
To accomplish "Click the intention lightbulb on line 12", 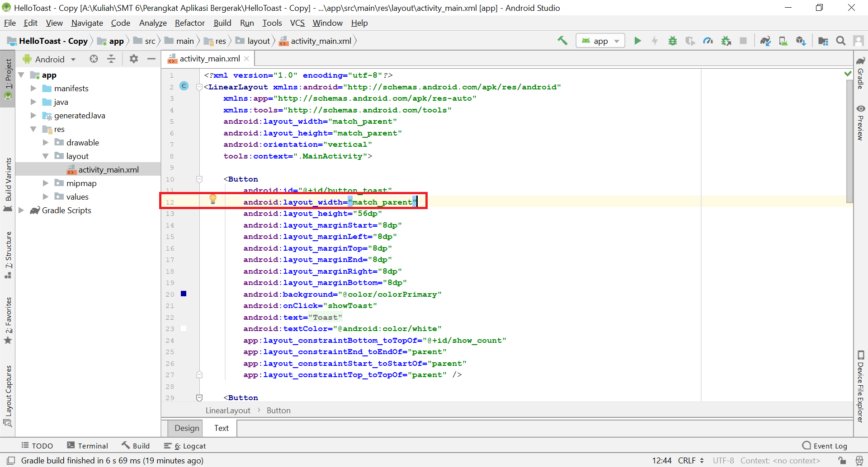I will 213,199.
